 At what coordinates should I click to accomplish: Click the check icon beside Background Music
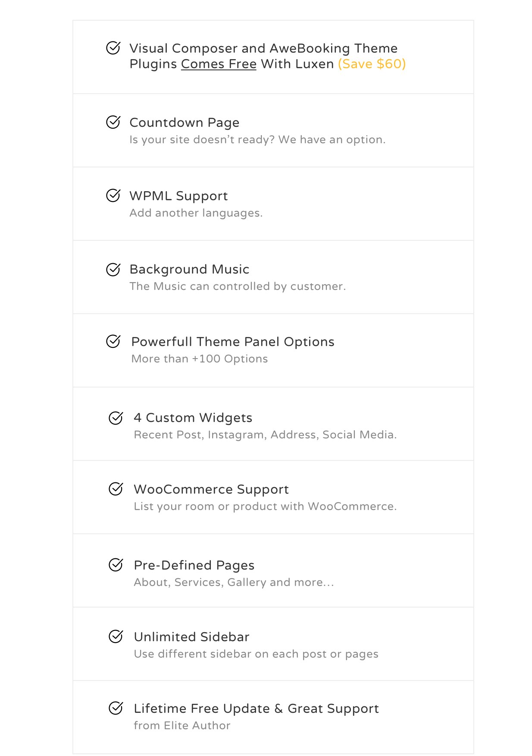click(x=113, y=269)
